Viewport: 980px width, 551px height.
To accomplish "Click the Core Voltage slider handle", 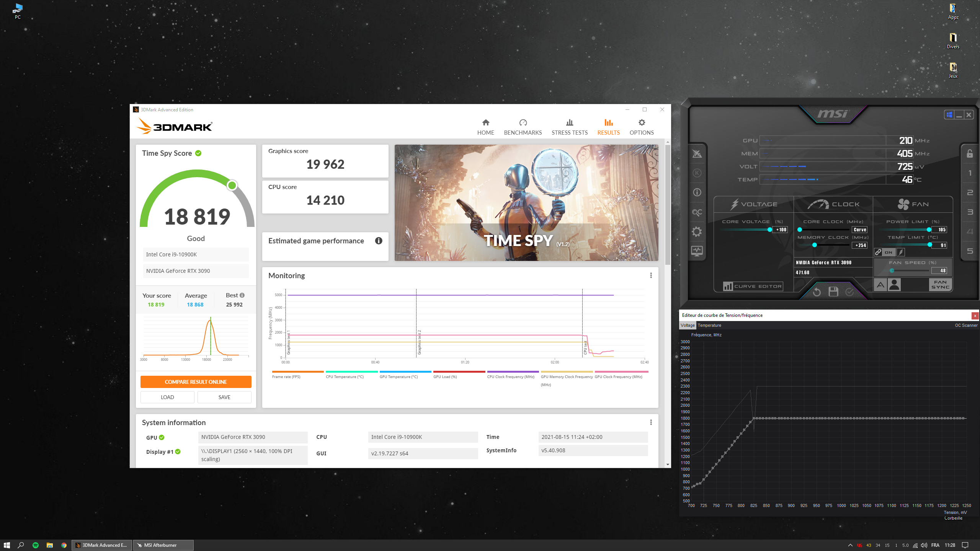I will point(769,230).
